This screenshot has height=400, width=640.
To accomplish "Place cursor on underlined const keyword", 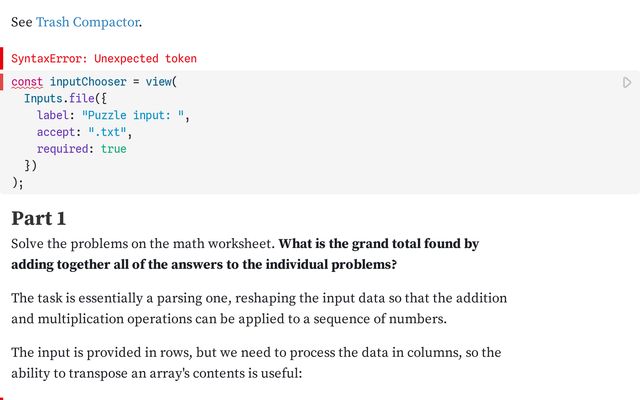I will pos(27,82).
